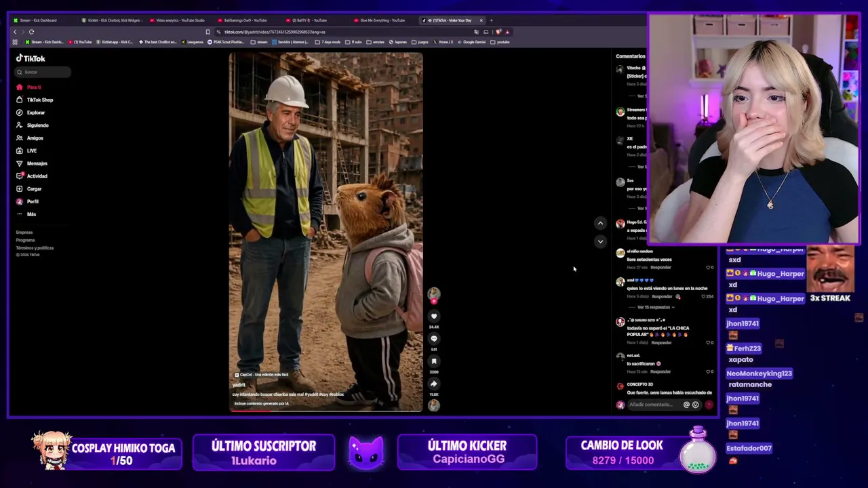The image size is (868, 488).
Task: Open the Cargar upload page
Action: point(29,189)
